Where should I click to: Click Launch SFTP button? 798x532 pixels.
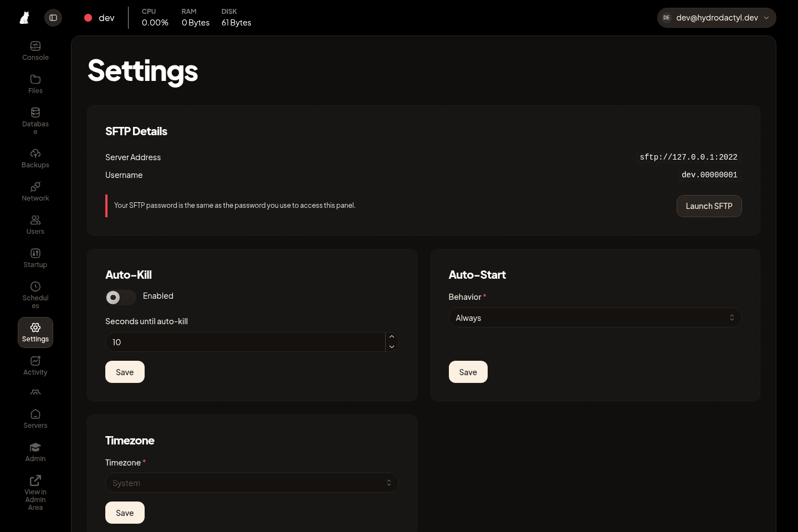[709, 206]
